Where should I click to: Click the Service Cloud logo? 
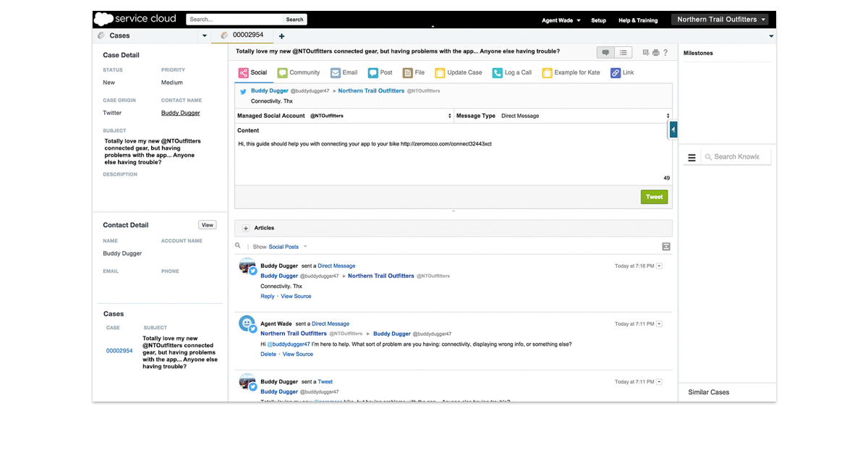click(135, 19)
